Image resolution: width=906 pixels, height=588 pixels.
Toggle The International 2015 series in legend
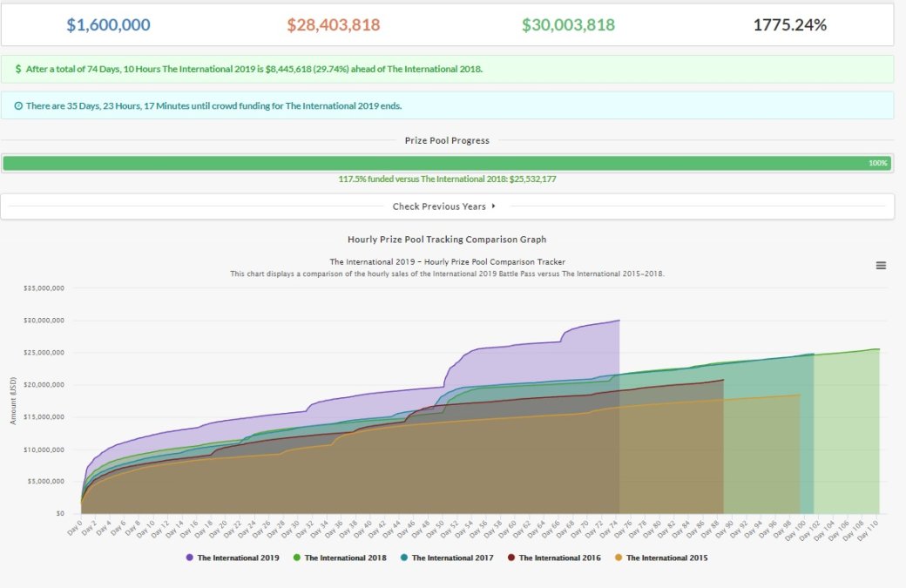[x=661, y=558]
